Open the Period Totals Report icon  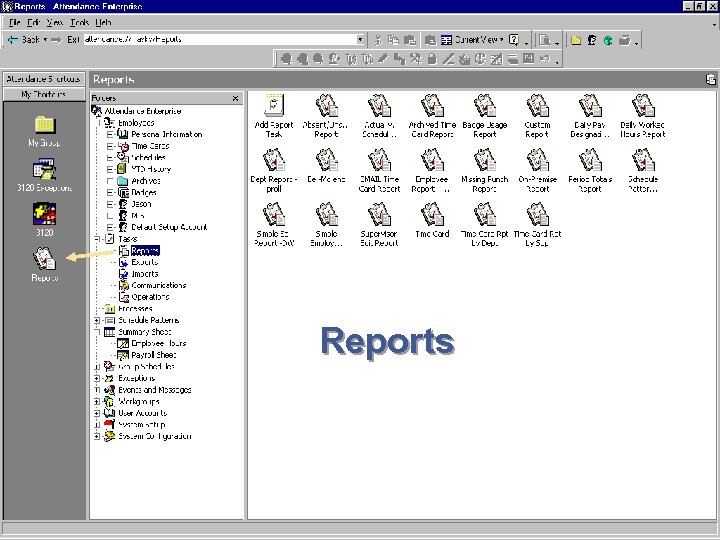click(590, 160)
